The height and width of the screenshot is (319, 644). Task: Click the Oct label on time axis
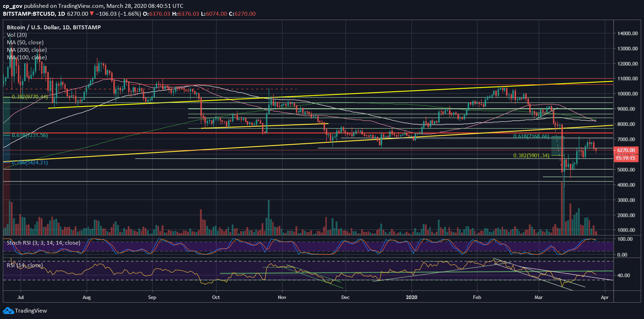pos(216,297)
